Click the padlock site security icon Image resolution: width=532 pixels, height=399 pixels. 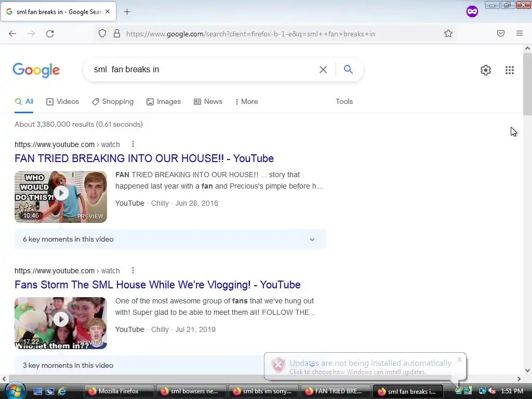(117, 34)
